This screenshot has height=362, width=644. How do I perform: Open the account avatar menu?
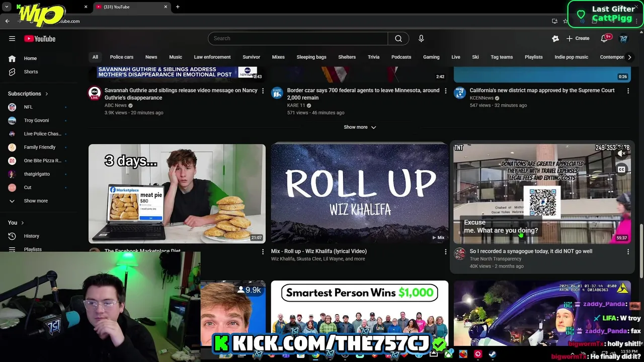623,39
